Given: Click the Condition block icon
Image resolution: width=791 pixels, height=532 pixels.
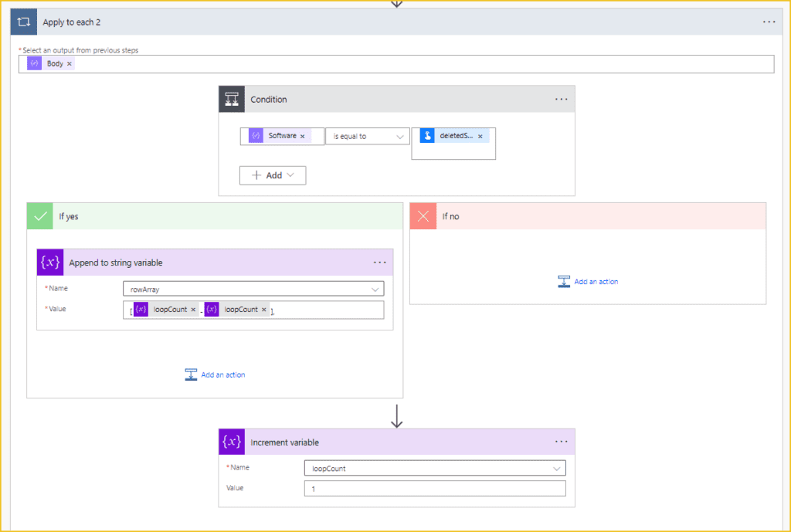Looking at the screenshot, I should [x=231, y=99].
